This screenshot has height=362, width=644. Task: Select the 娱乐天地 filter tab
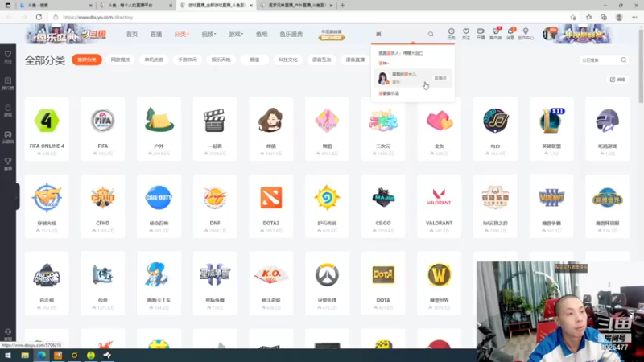[x=221, y=60]
